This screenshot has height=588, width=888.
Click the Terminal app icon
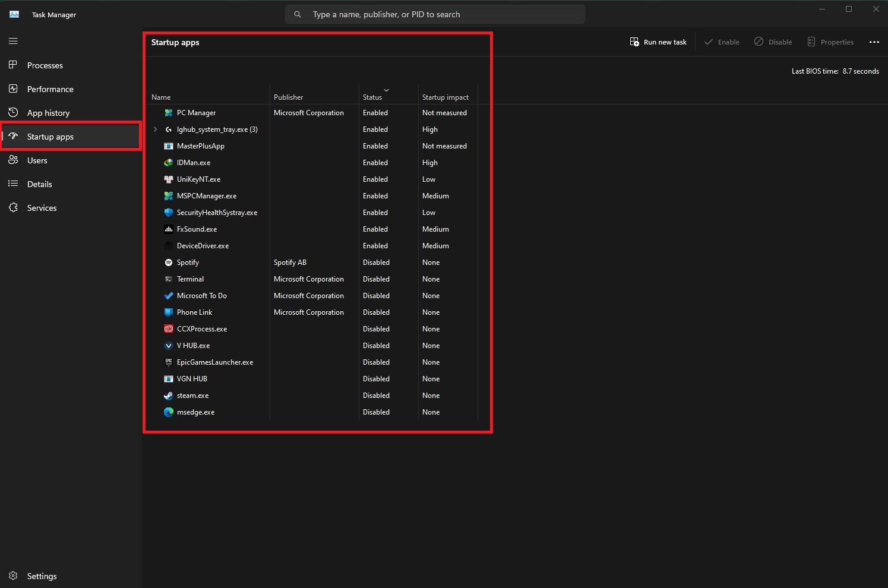[x=169, y=279]
